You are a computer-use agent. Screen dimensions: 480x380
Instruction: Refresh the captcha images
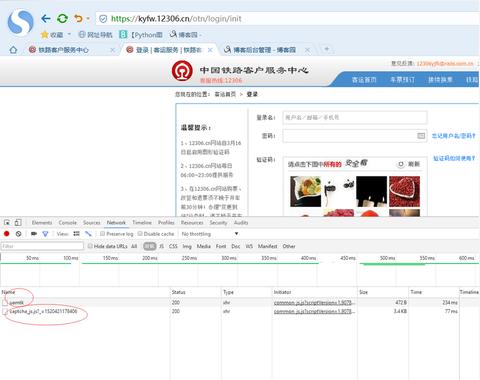point(409,164)
